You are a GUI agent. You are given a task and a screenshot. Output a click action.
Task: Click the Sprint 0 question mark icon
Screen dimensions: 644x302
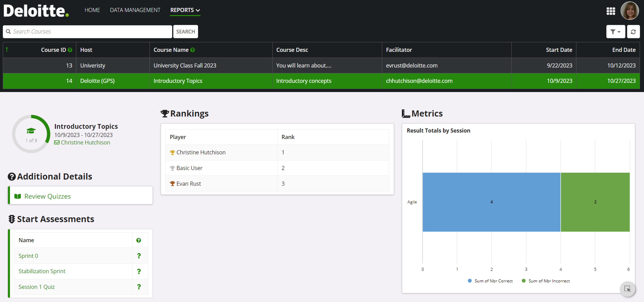pyautogui.click(x=139, y=256)
